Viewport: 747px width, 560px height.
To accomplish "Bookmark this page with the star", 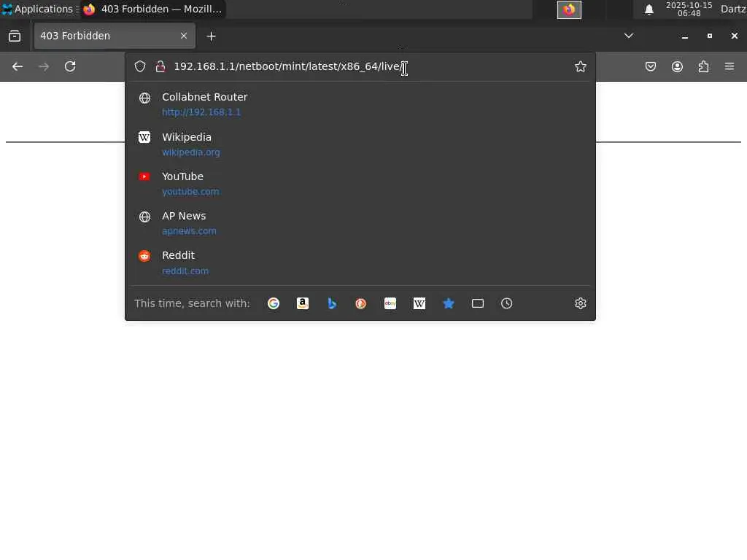I will click(x=580, y=66).
